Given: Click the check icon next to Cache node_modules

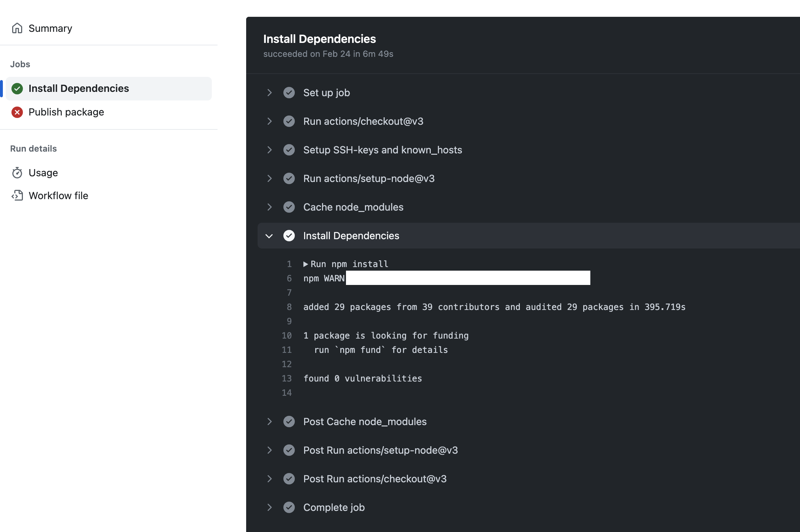Looking at the screenshot, I should [x=289, y=207].
